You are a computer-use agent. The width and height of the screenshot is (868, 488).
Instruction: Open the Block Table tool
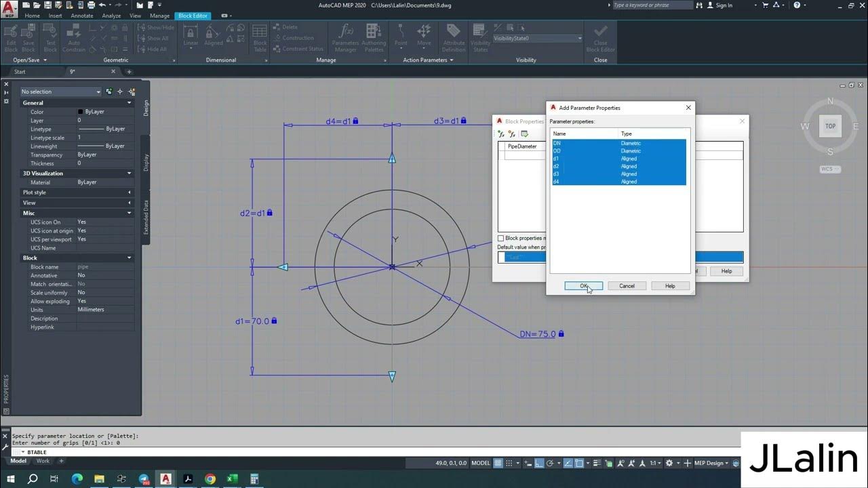point(260,38)
